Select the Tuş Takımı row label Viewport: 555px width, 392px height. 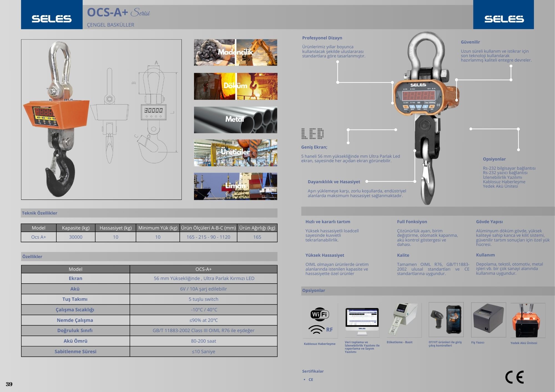(75, 299)
